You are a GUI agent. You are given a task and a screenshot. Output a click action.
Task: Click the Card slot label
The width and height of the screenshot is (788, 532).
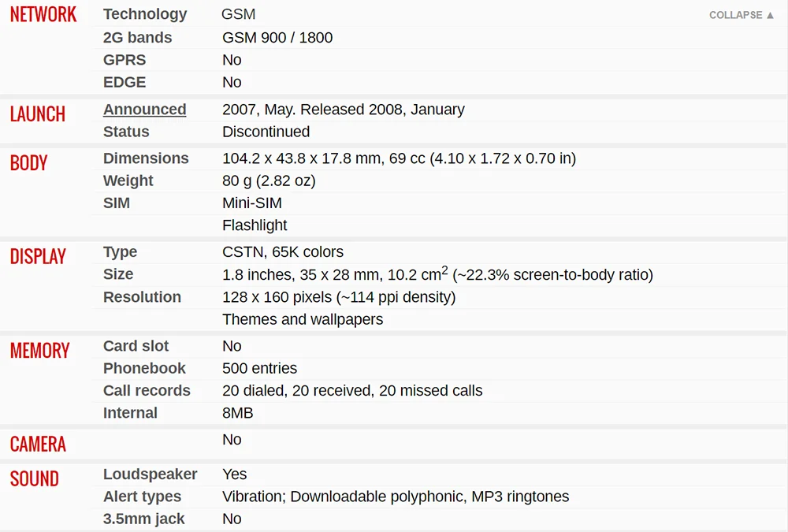[136, 346]
